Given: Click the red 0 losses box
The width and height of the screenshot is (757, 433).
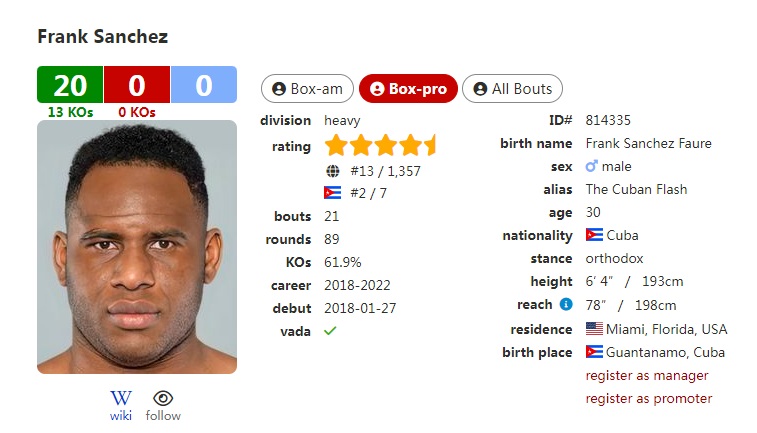Looking at the screenshot, I should 137,85.
